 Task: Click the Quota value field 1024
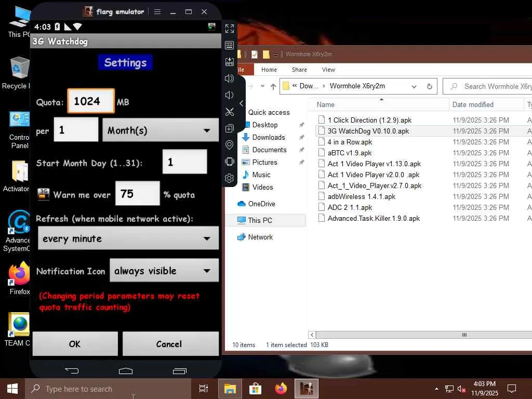click(91, 101)
